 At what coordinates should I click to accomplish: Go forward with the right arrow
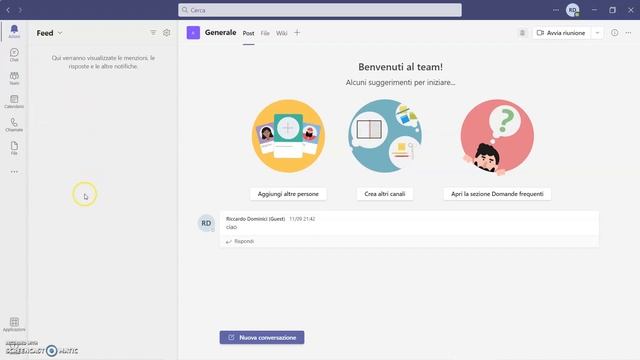click(x=20, y=10)
